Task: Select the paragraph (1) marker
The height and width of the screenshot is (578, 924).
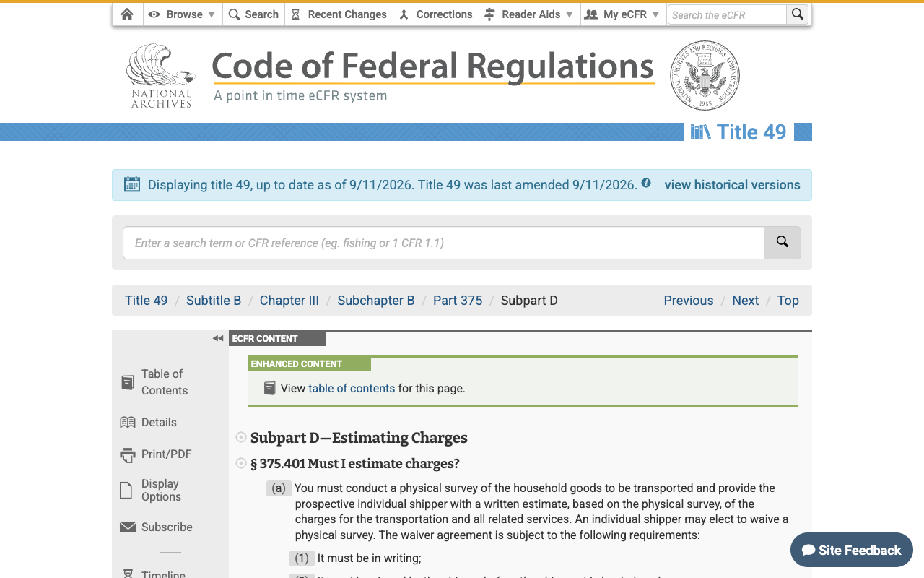Action: (302, 558)
